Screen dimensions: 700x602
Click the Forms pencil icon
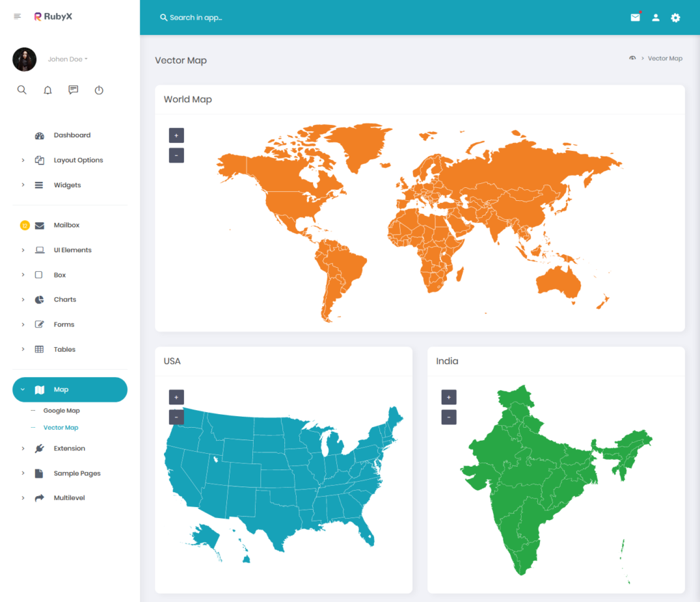tap(38, 324)
